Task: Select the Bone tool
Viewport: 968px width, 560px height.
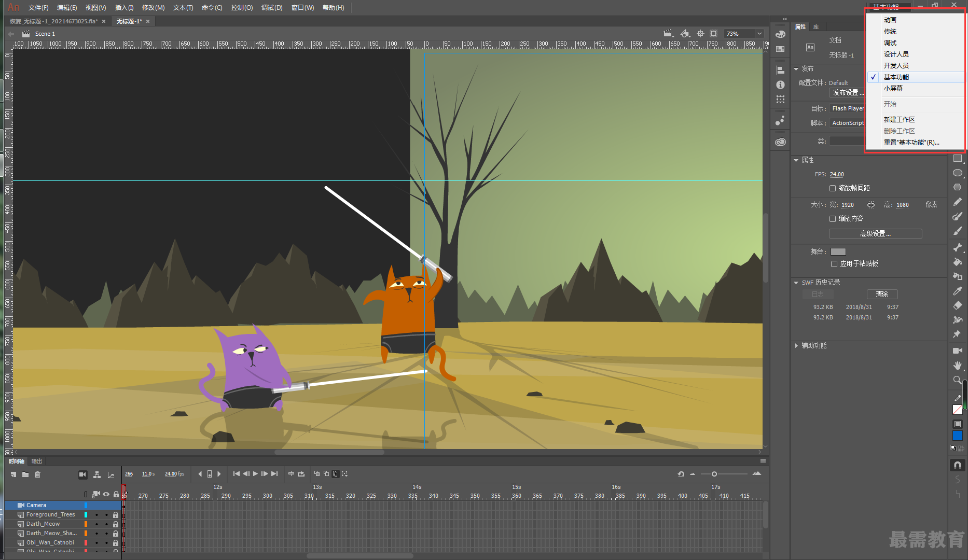Action: pos(958,247)
